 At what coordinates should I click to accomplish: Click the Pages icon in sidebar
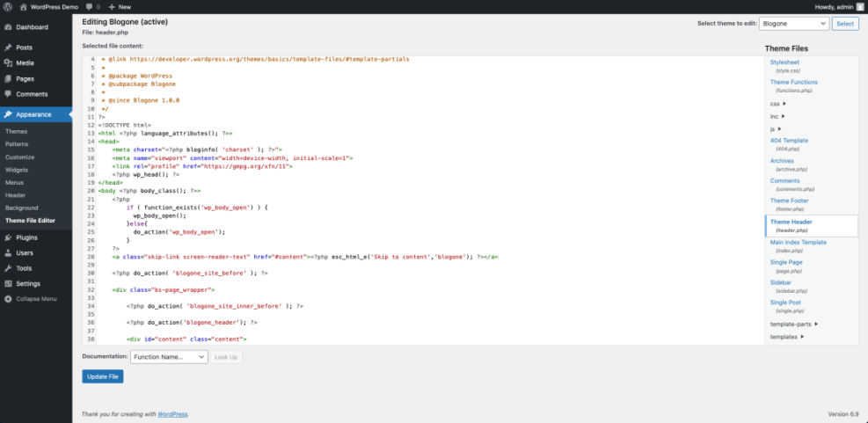tap(8, 78)
